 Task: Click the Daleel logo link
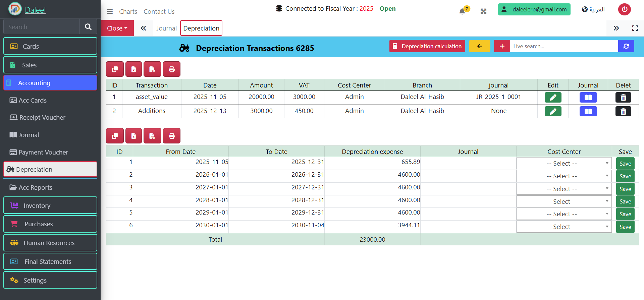point(35,10)
